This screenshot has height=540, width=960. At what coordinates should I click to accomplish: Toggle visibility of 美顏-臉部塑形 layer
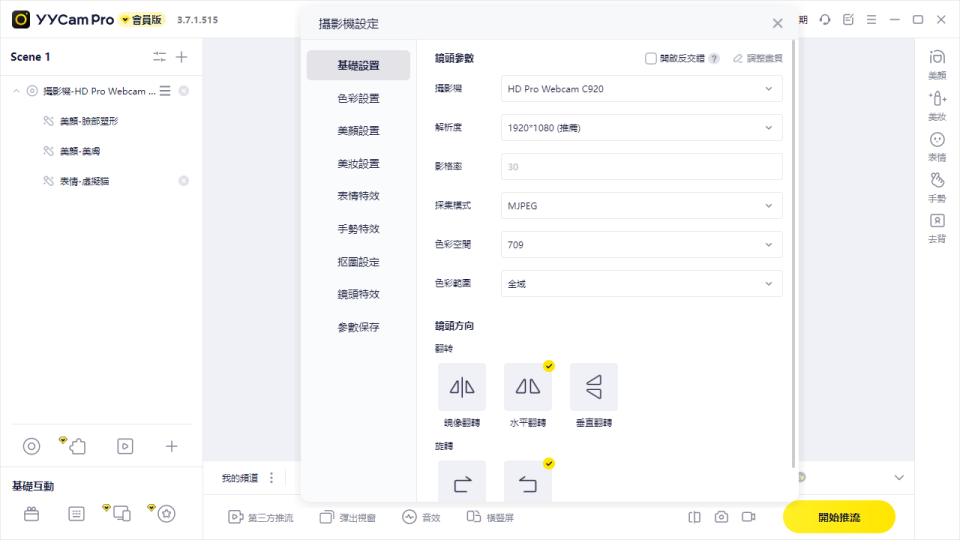[x=47, y=121]
